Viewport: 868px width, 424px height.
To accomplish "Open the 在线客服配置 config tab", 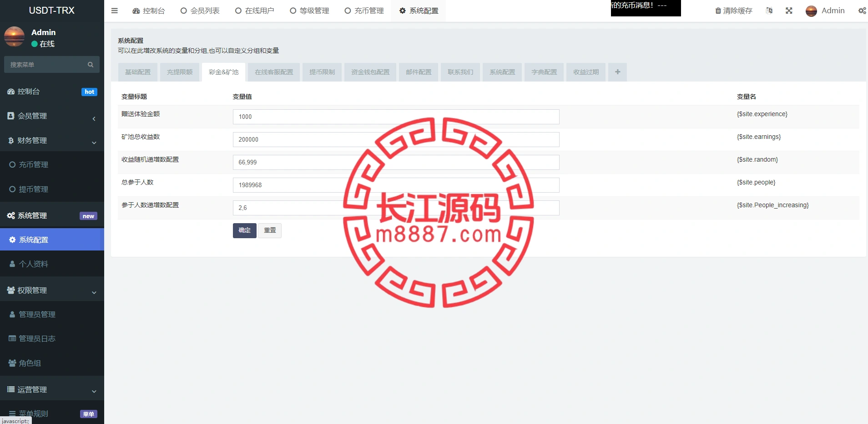I will coord(274,72).
